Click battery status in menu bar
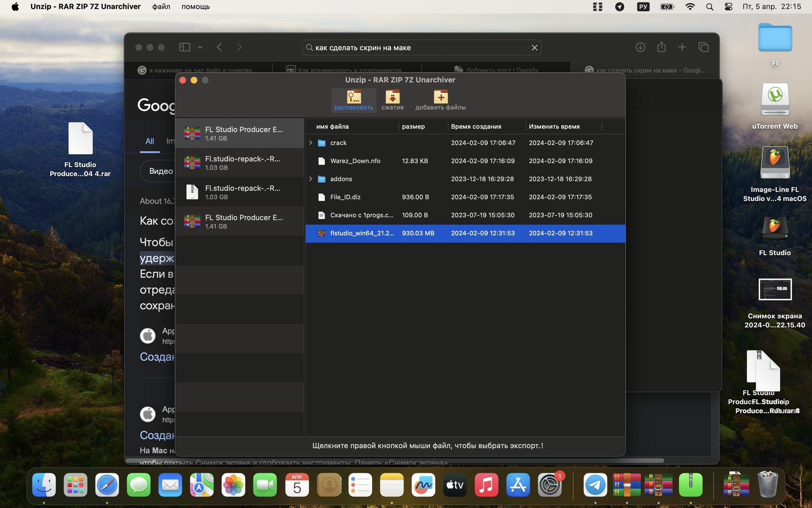Viewport: 812px width, 508px height. (x=667, y=7)
